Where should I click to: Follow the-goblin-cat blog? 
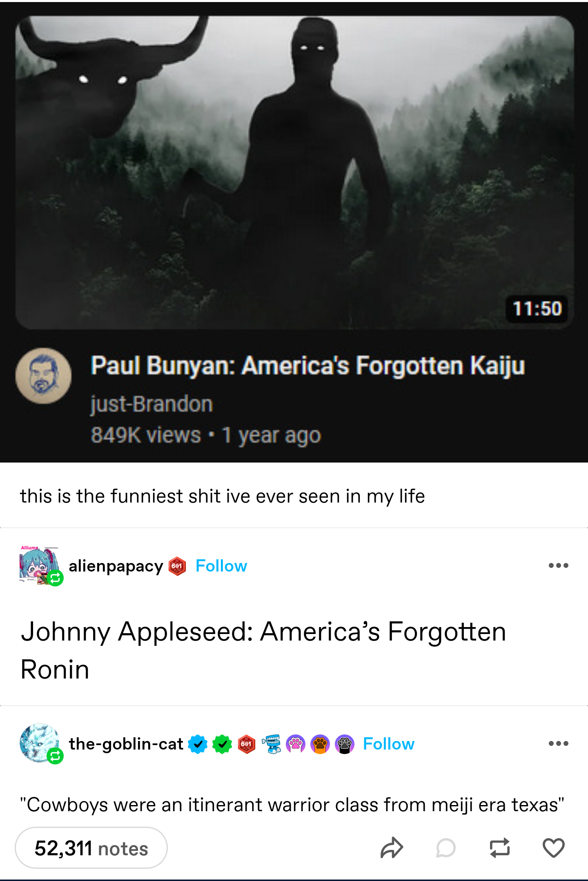[x=389, y=744]
